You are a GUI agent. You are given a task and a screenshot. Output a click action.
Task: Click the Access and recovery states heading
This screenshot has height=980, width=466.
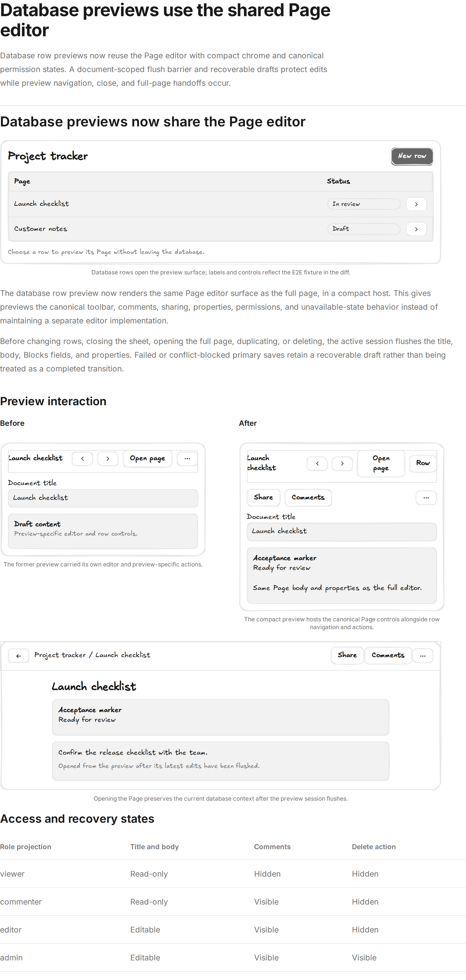[x=77, y=819]
